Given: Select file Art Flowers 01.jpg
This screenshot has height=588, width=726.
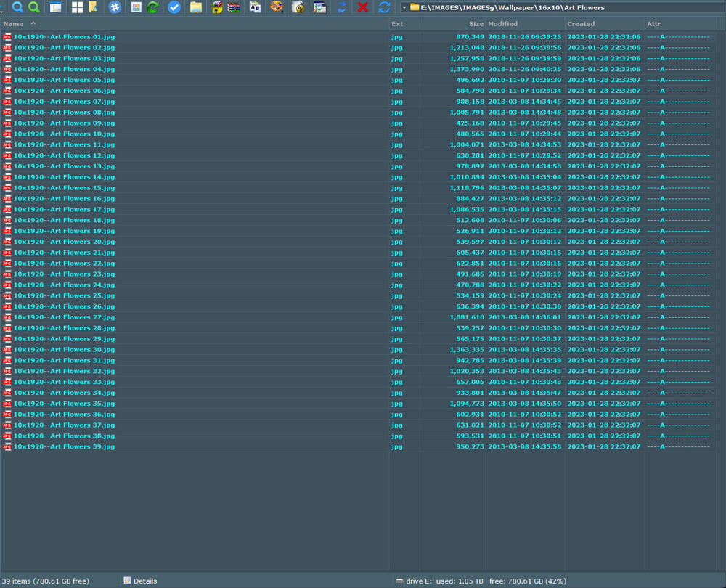Looking at the screenshot, I should pos(64,36).
